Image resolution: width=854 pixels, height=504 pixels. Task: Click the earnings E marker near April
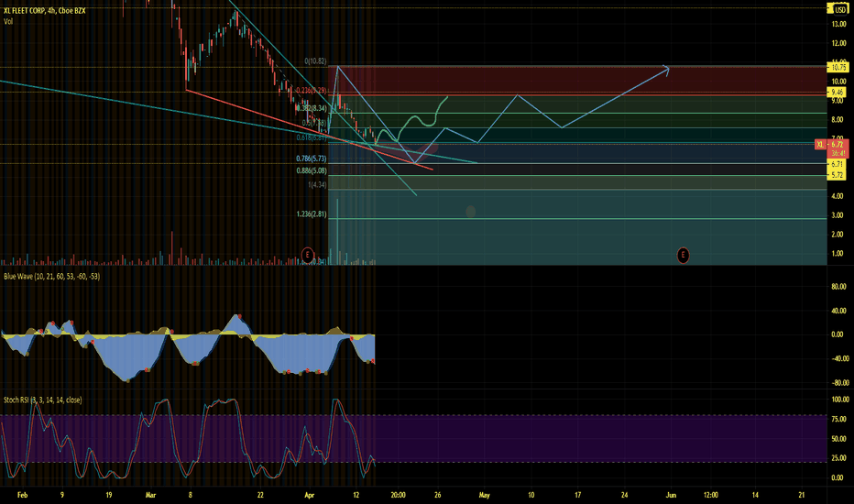point(308,255)
